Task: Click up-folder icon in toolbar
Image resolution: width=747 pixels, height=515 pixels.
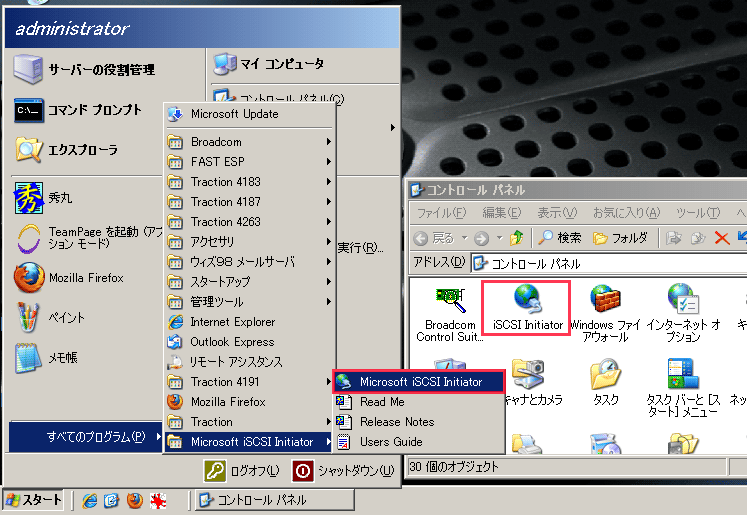Action: (x=516, y=238)
